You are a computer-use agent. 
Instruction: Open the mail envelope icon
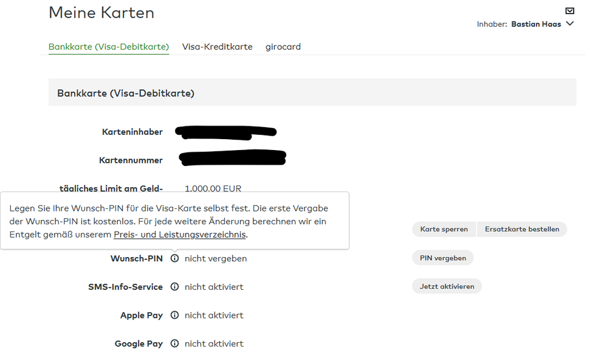pos(569,11)
